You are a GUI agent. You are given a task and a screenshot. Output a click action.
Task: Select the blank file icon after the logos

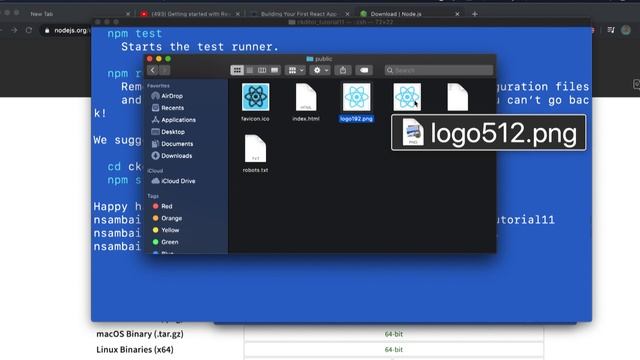458,97
